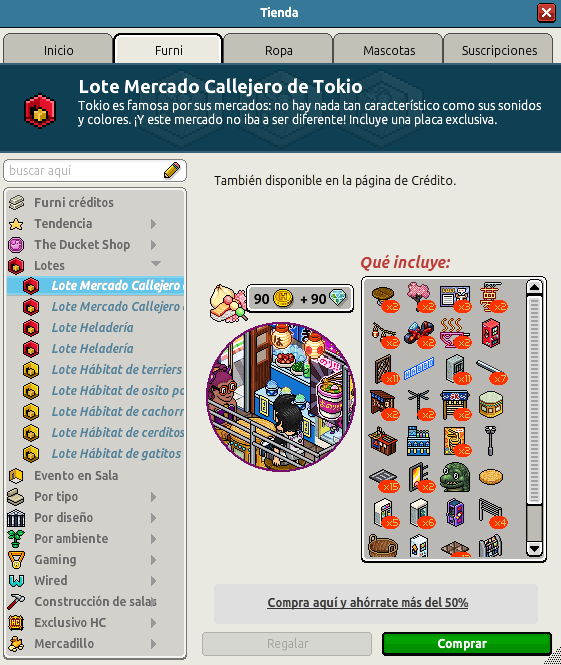Select the cherry blossom tree item icon

[x=419, y=296]
